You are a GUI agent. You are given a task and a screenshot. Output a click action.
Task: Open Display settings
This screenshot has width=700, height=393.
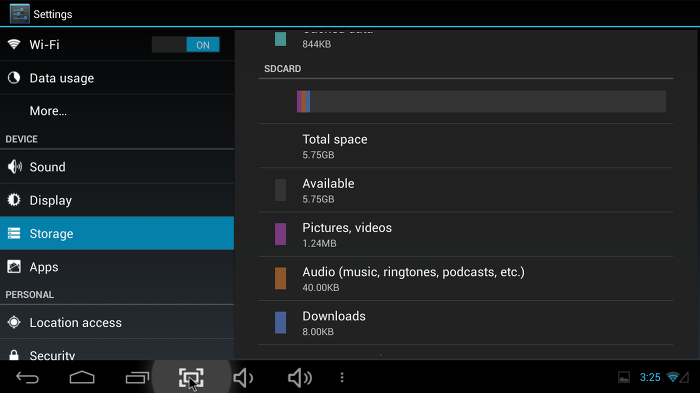[117, 200]
